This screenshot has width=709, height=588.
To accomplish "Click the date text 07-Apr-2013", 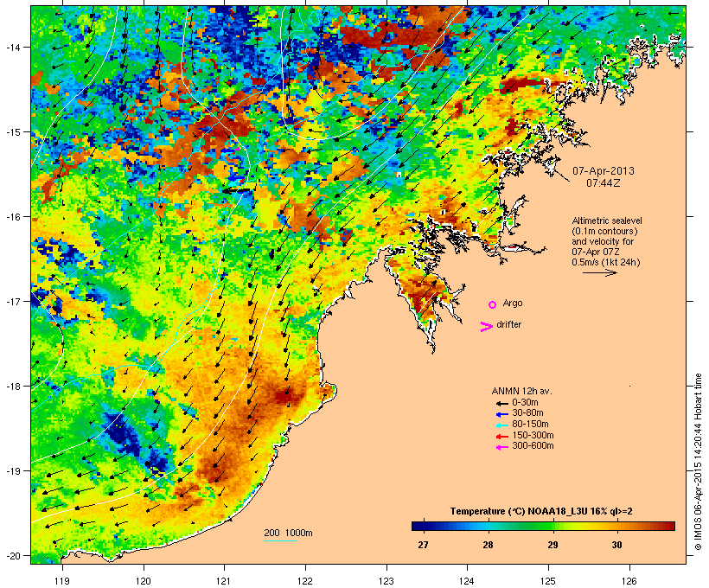I will tap(604, 171).
